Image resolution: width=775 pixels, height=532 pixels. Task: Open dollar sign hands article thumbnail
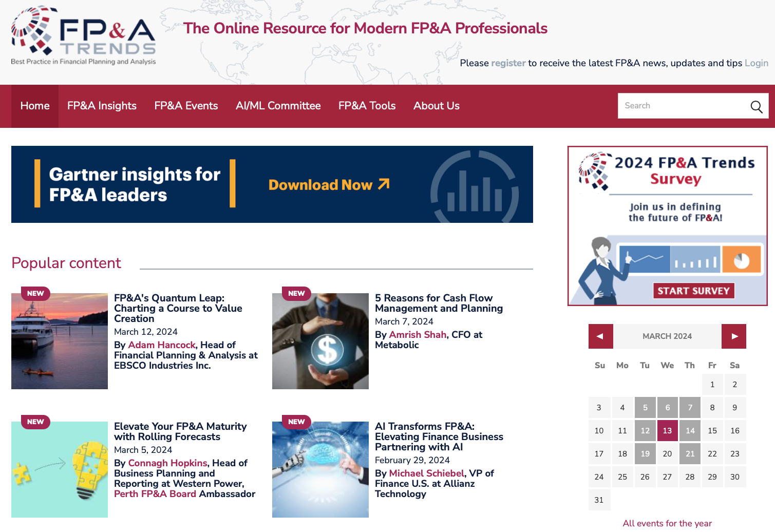320,341
